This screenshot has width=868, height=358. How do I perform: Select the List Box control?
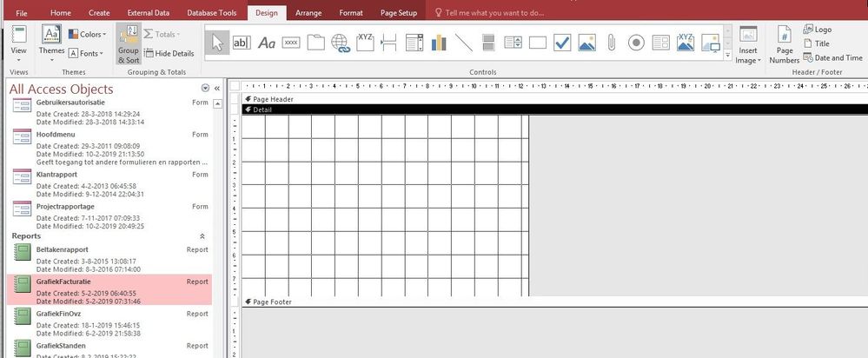(x=513, y=43)
